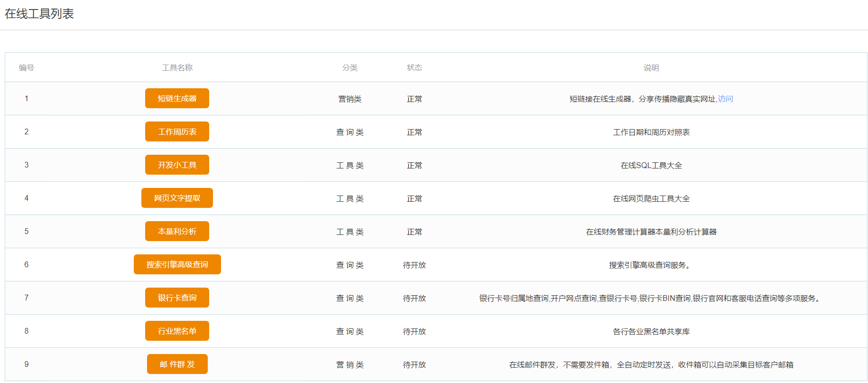Click the 各行各业黑名单共享库 description
The width and height of the screenshot is (868, 383).
(x=651, y=331)
